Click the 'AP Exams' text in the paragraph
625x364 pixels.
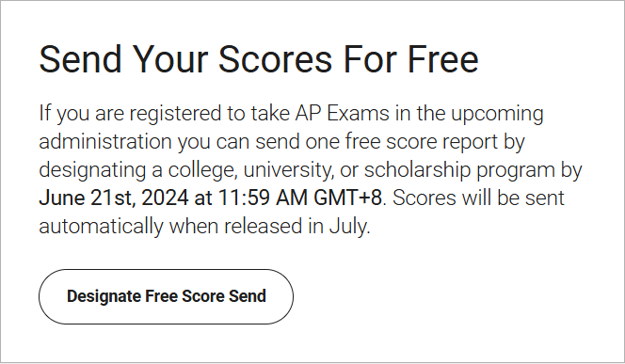(342, 113)
